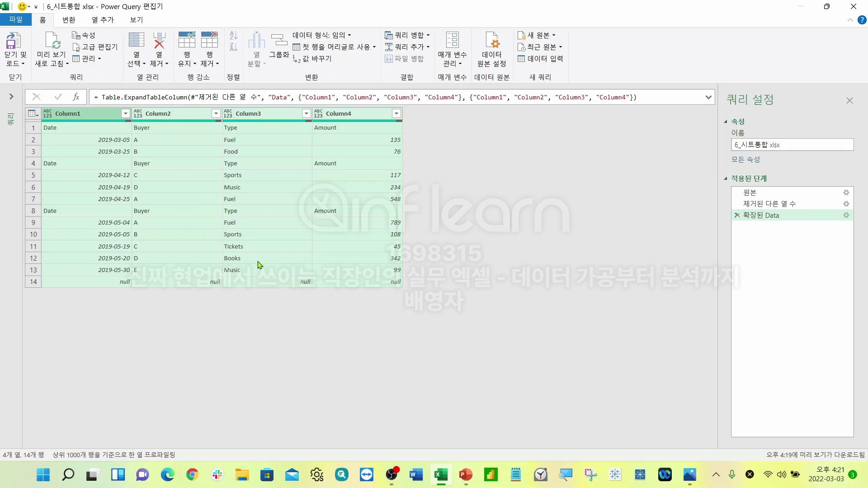The width and height of the screenshot is (868, 488).
Task: Click the Keep Rows icon
Action: click(187, 41)
